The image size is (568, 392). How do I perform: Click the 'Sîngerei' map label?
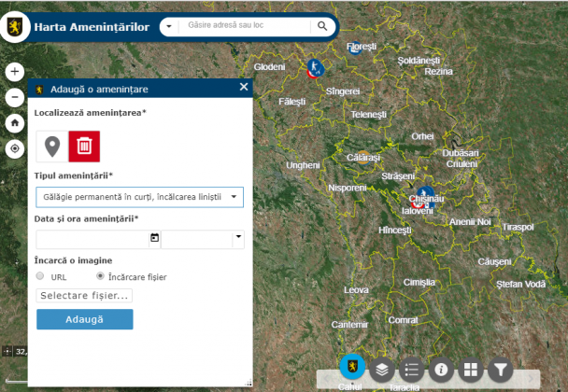tap(343, 91)
